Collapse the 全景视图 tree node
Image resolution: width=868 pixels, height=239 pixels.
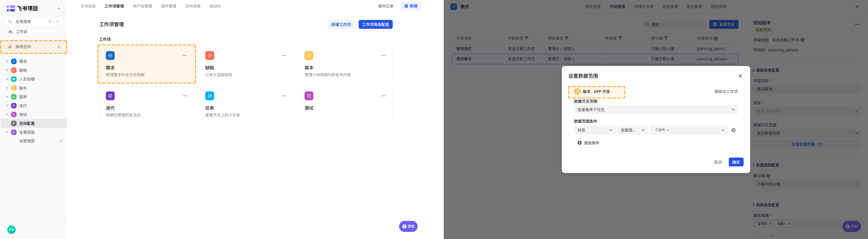click(x=7, y=132)
